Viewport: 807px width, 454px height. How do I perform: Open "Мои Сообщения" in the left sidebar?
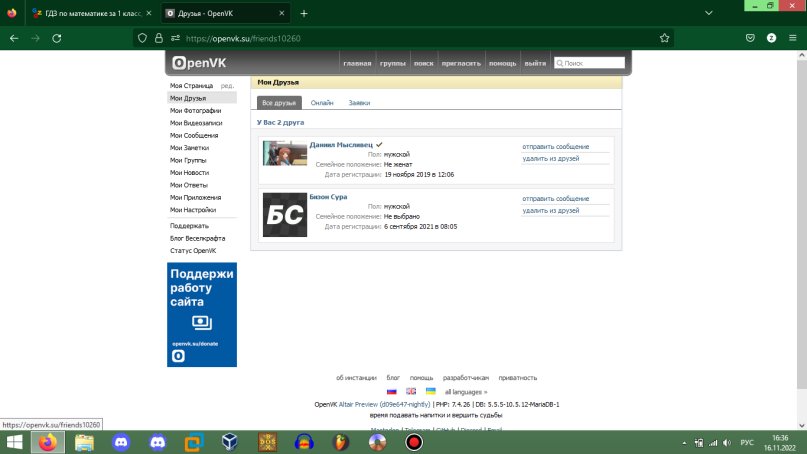pyautogui.click(x=194, y=135)
